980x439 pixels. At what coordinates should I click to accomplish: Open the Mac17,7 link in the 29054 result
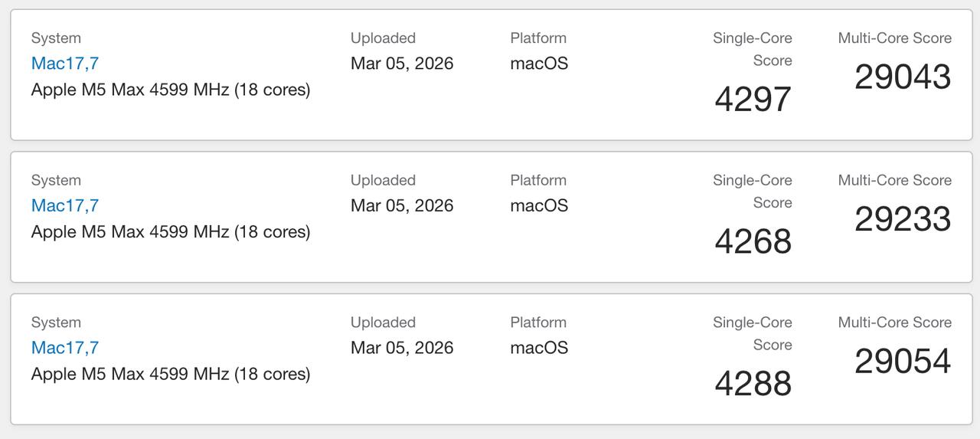[65, 348]
